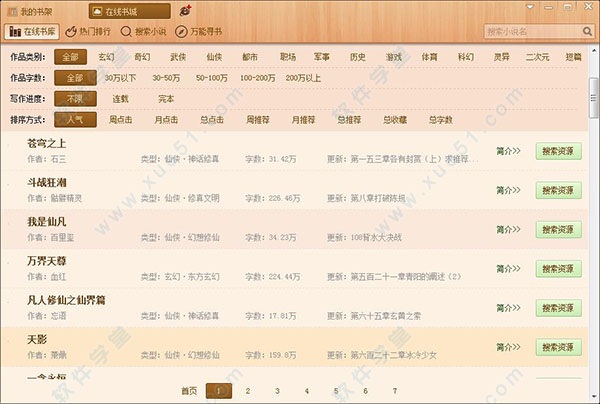
Task: Expand 简介>> for 苍穹之上
Action: click(x=508, y=151)
